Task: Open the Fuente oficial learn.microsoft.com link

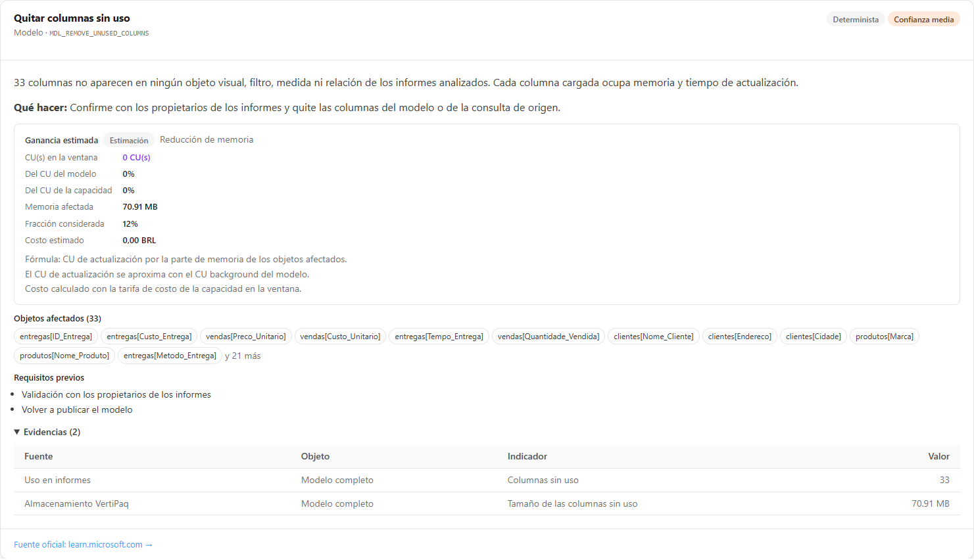Action: point(83,544)
